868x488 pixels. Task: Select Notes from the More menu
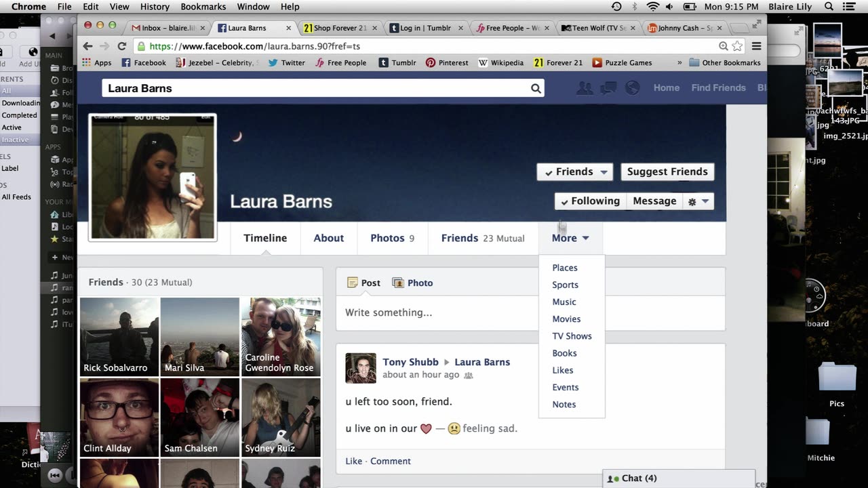pyautogui.click(x=564, y=405)
